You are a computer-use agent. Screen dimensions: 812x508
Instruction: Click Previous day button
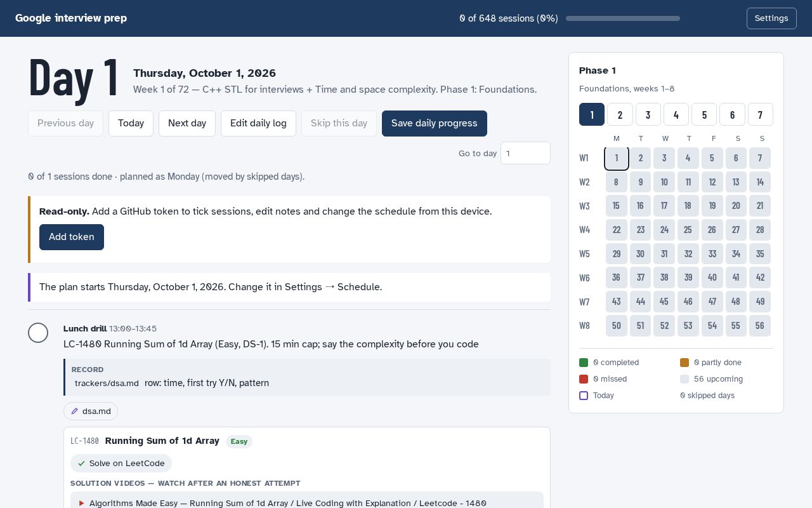click(x=65, y=123)
